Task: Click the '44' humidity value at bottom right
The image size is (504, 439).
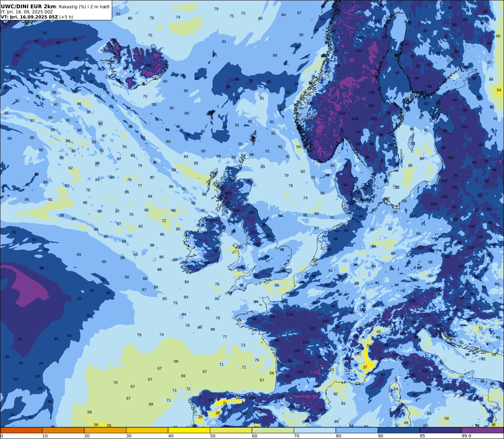Action: pos(494,424)
